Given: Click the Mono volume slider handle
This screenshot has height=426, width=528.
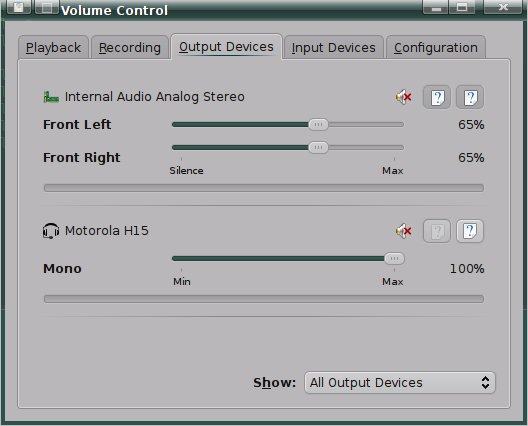Looking at the screenshot, I should [394, 259].
